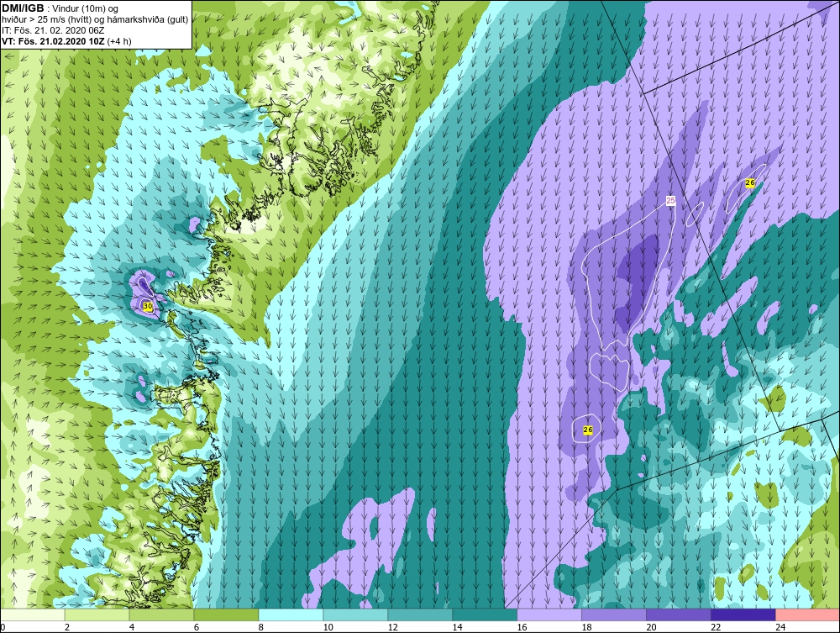The height and width of the screenshot is (633, 840).
Task: Click the 6-8 m/s green legend swatch
Action: [226, 615]
